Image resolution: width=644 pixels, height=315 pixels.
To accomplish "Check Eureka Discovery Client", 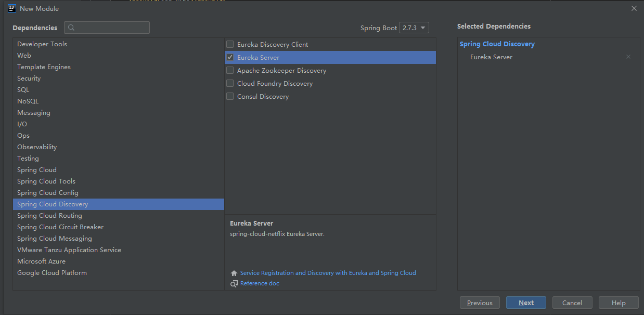I will point(230,44).
